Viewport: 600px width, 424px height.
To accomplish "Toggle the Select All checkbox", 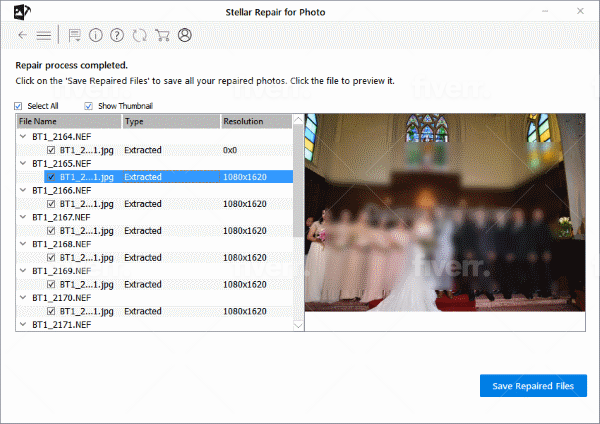I will (x=18, y=106).
